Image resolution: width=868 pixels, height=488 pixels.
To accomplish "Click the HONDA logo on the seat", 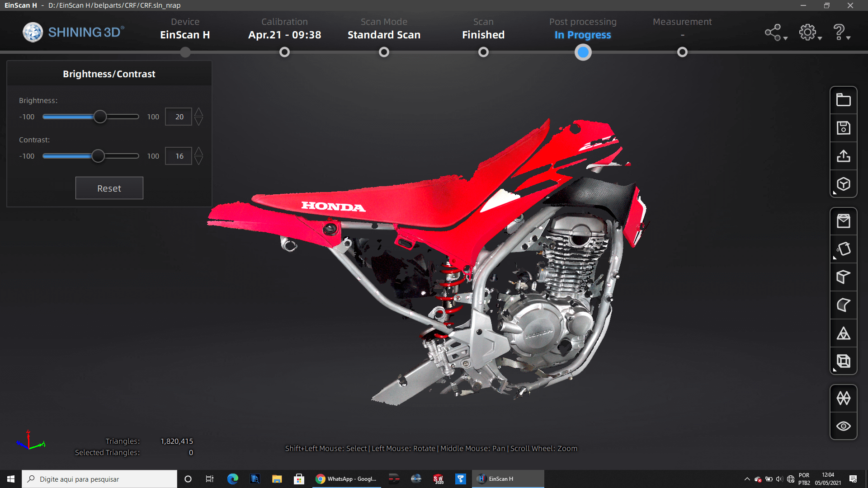I will coord(333,206).
